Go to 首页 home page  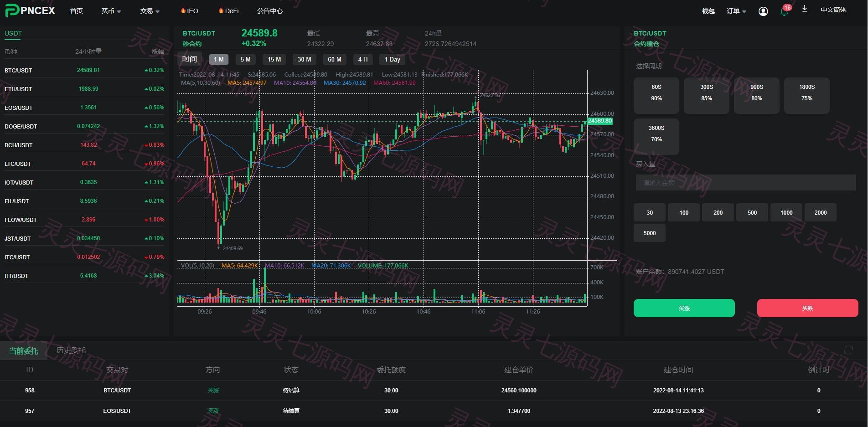(77, 11)
